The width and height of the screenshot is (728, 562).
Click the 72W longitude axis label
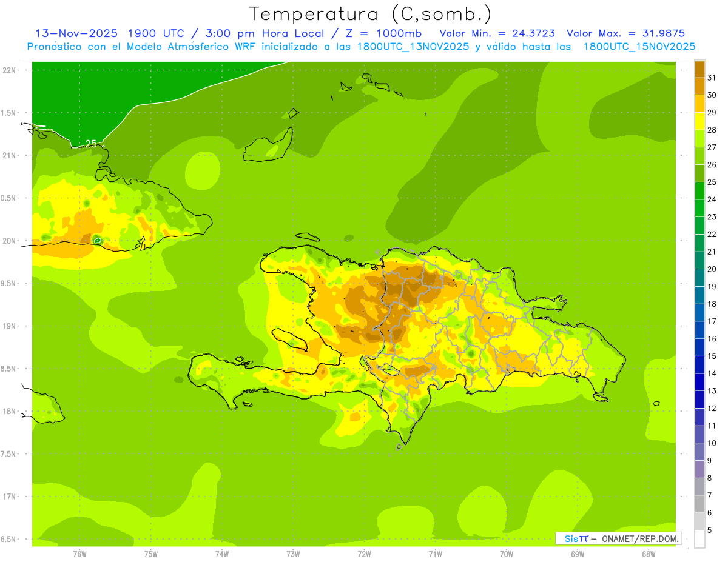tap(364, 554)
